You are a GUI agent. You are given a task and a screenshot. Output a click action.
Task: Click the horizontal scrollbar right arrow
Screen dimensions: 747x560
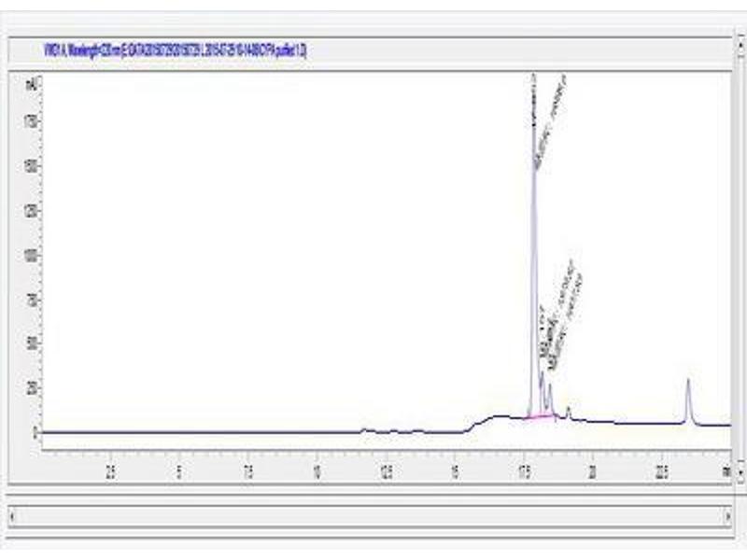[728, 515]
